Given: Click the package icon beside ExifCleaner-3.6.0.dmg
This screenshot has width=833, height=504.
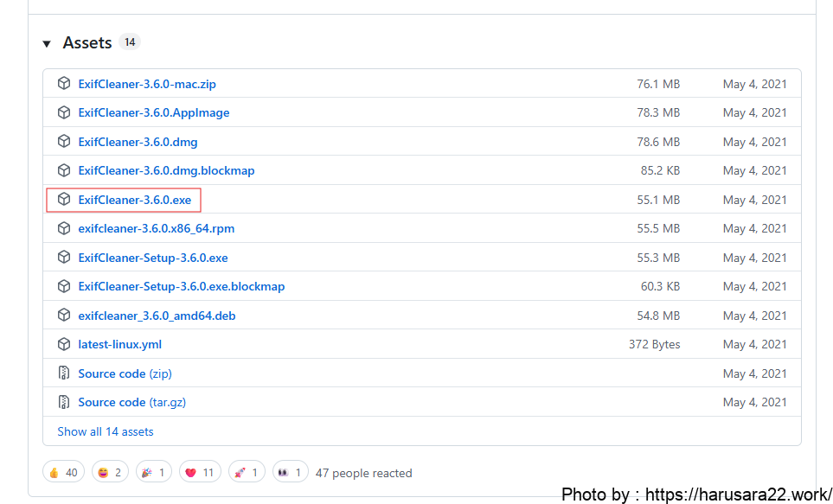Looking at the screenshot, I should (64, 142).
